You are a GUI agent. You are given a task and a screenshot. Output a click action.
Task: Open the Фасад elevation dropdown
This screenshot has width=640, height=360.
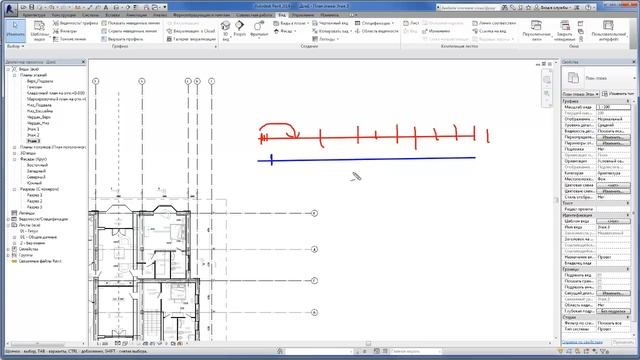(x=284, y=31)
